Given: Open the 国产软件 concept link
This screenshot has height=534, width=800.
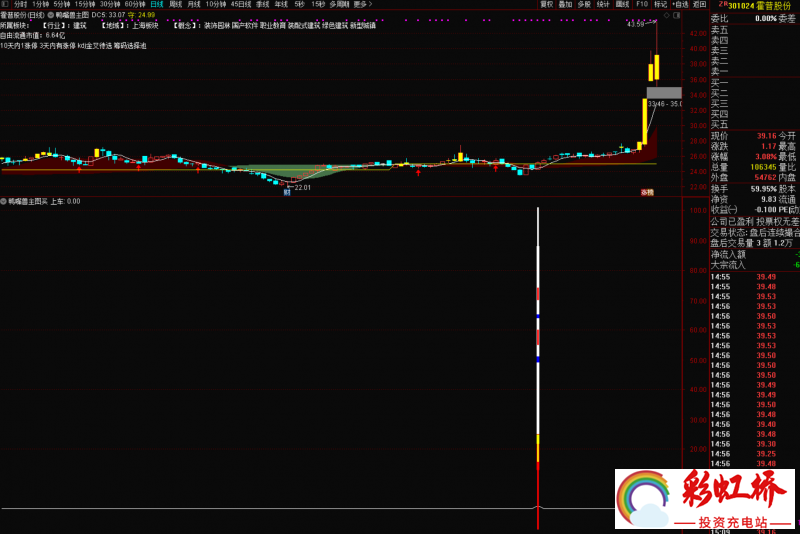Looking at the screenshot, I should pyautogui.click(x=245, y=26).
